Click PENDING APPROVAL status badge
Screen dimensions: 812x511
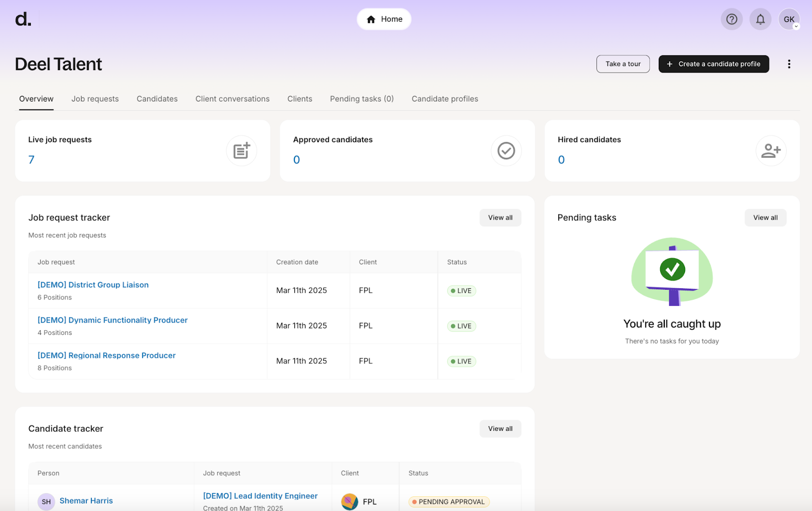(x=449, y=502)
